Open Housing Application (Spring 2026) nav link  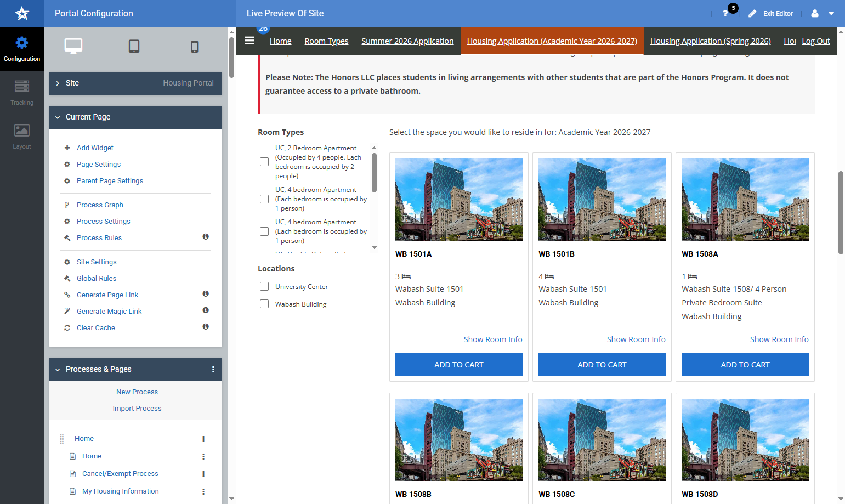coord(711,41)
